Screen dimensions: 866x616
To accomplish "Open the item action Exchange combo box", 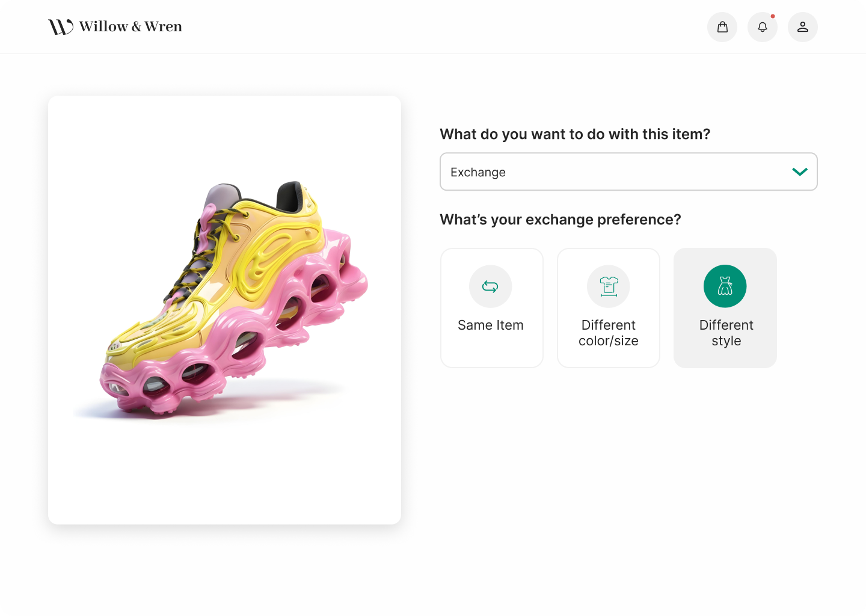I will pos(628,172).
